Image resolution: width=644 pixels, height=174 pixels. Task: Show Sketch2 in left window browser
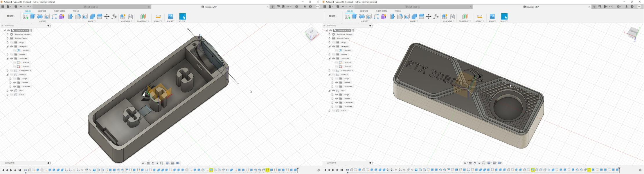coord(15,66)
